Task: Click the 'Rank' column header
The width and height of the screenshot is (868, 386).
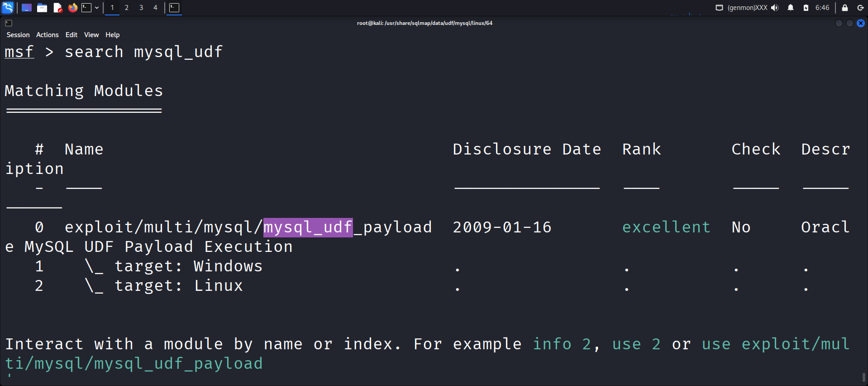Action: (642, 149)
